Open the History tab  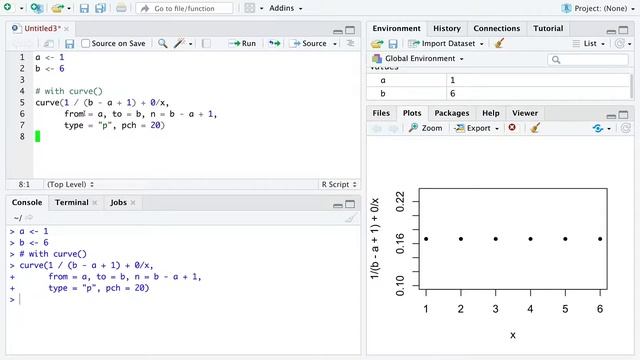pos(447,29)
